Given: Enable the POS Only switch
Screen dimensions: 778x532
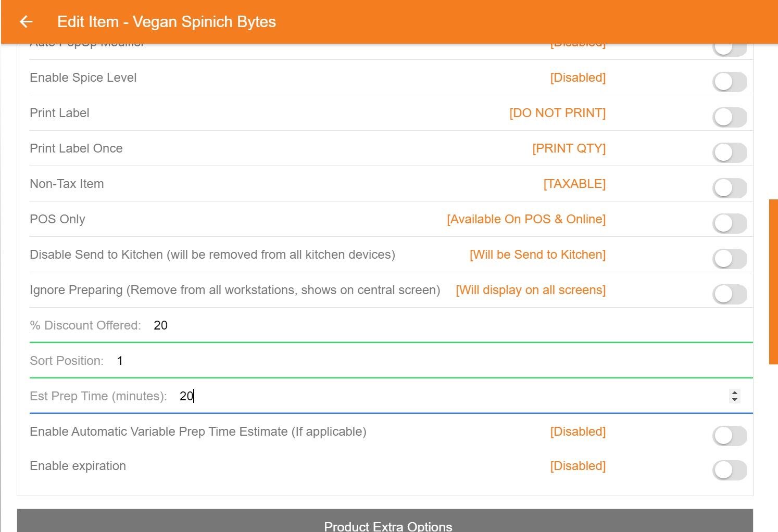Looking at the screenshot, I should point(729,223).
